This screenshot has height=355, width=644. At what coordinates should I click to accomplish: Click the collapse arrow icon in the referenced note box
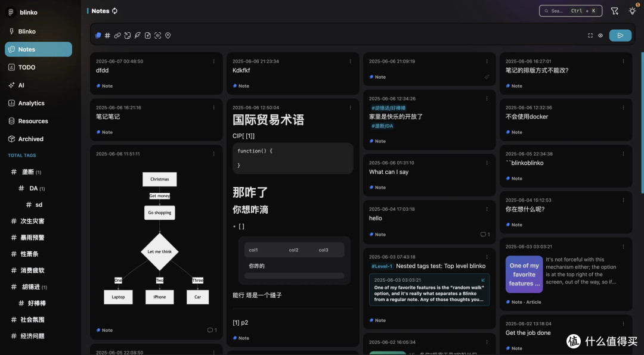click(483, 280)
